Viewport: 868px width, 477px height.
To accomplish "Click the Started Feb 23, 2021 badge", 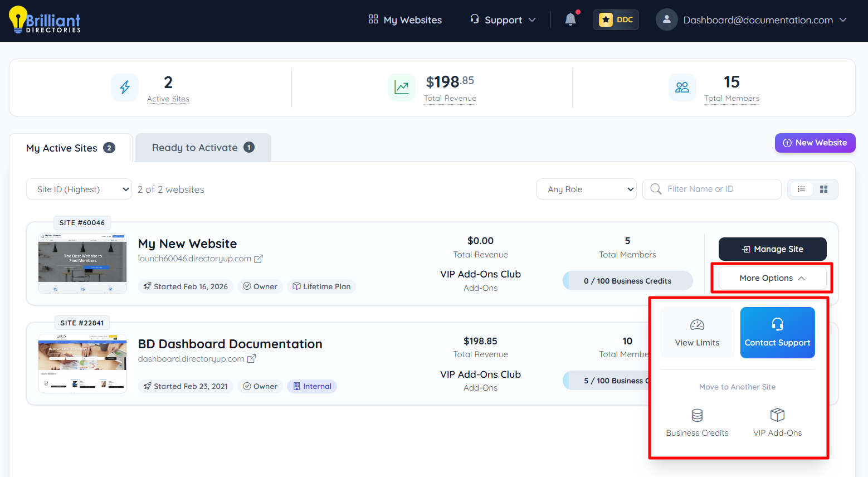I will tap(186, 386).
